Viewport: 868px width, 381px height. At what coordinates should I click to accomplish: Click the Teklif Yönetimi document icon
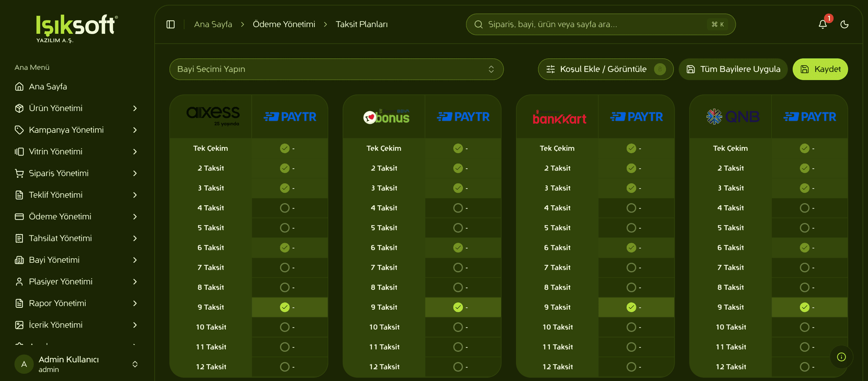(19, 195)
